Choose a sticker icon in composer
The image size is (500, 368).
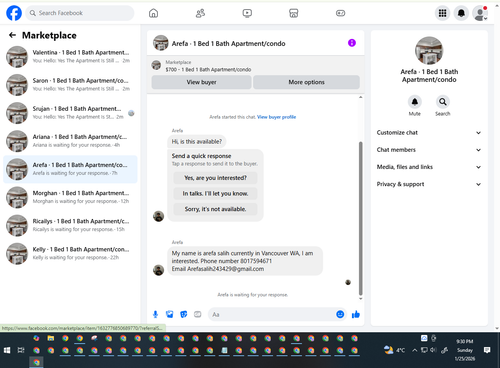coord(184,314)
